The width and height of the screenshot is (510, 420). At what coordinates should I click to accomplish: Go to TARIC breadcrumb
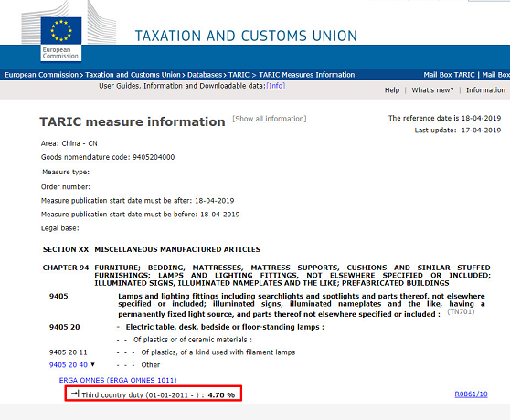pyautogui.click(x=239, y=75)
